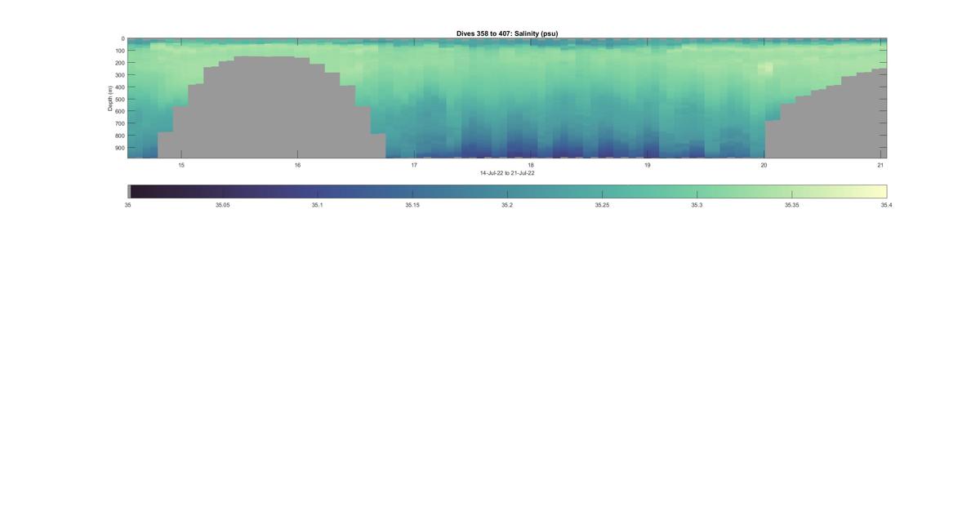The image size is (980, 508).
Task: Click the depth tick label '800'
Action: [119, 136]
